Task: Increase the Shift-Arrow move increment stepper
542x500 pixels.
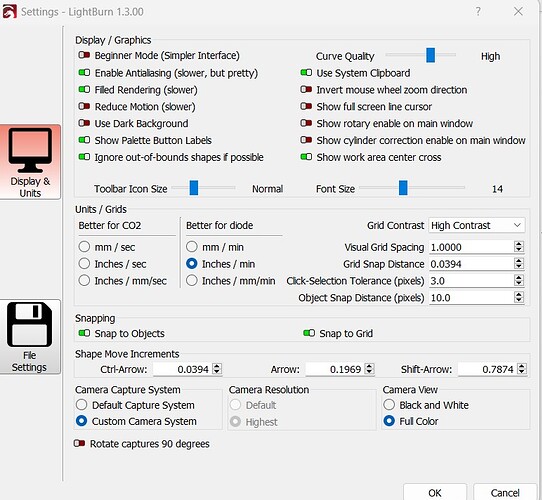Action: tap(522, 366)
